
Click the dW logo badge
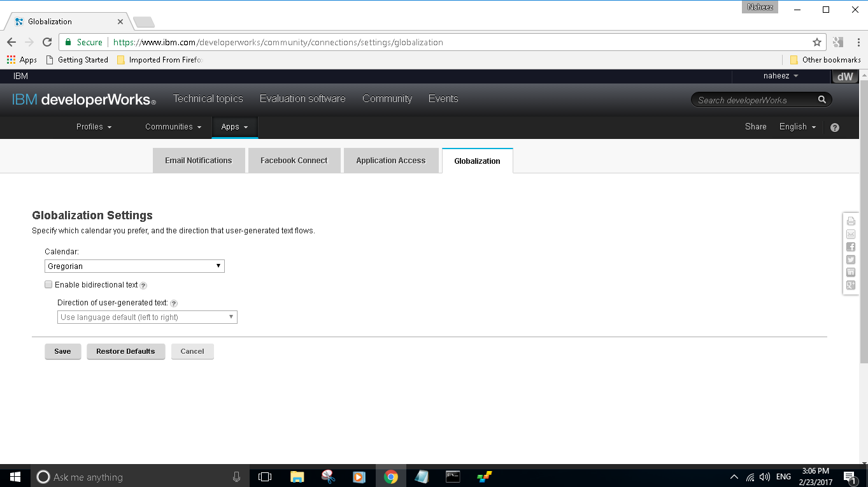pos(845,76)
